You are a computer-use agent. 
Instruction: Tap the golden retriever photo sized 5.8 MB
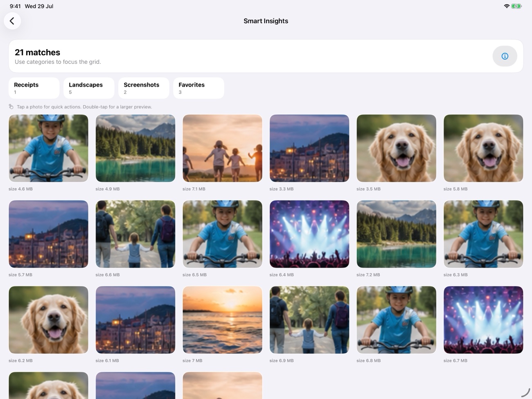coord(483,148)
